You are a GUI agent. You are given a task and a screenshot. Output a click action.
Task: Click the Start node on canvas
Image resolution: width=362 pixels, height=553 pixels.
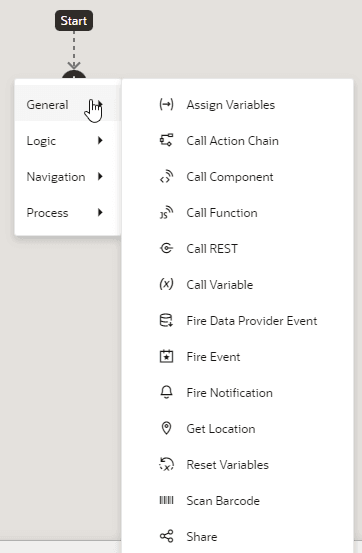coord(74,20)
